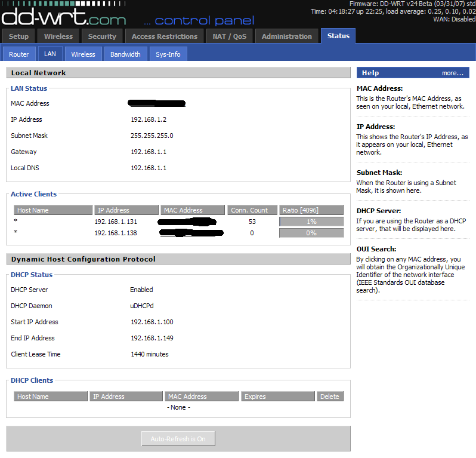Click the Delete column header
Screen dimensions: 476x458
[330, 396]
